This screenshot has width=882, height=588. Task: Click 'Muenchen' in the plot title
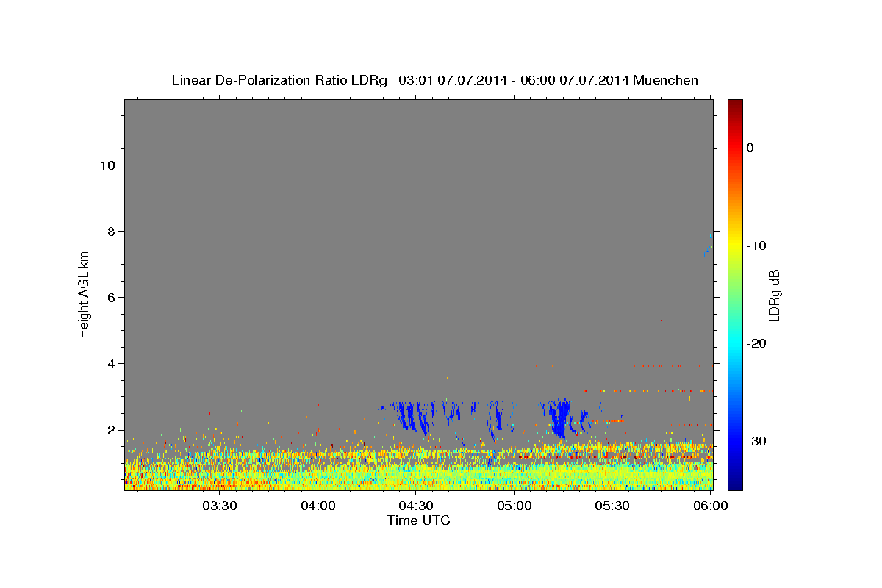[x=665, y=79]
